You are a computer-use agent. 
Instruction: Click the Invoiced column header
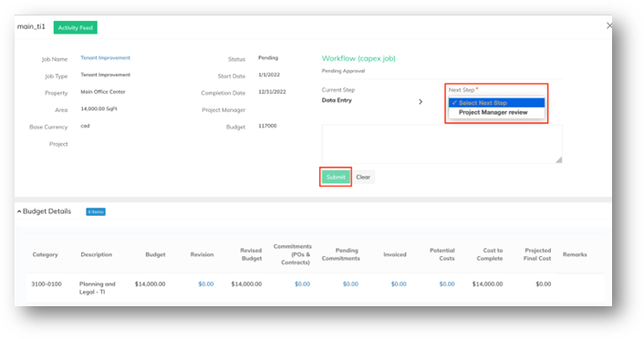point(395,254)
